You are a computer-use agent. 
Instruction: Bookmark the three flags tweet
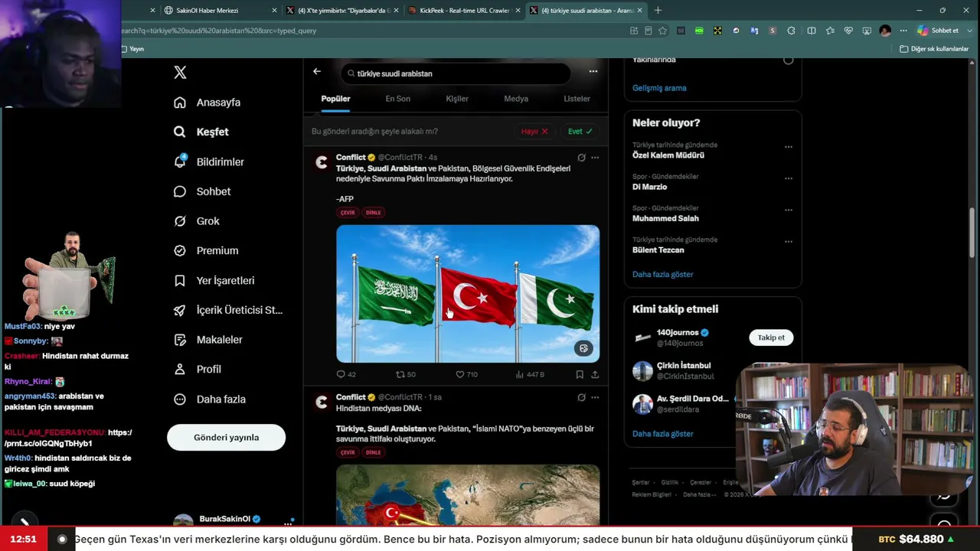tap(580, 374)
